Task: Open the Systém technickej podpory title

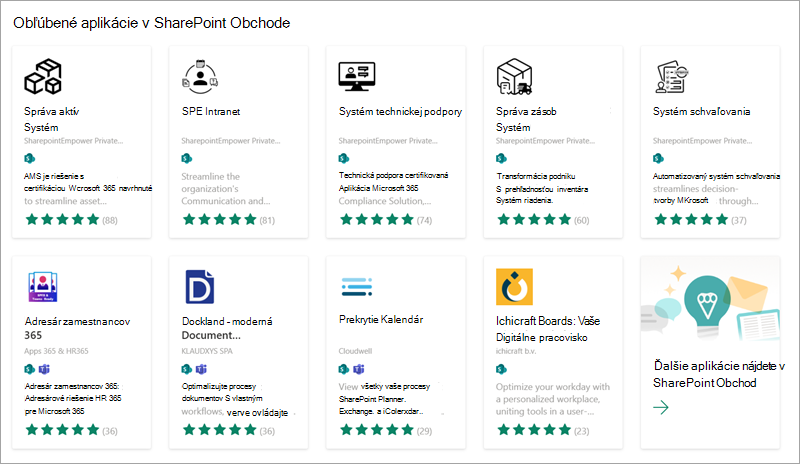Action: click(401, 111)
